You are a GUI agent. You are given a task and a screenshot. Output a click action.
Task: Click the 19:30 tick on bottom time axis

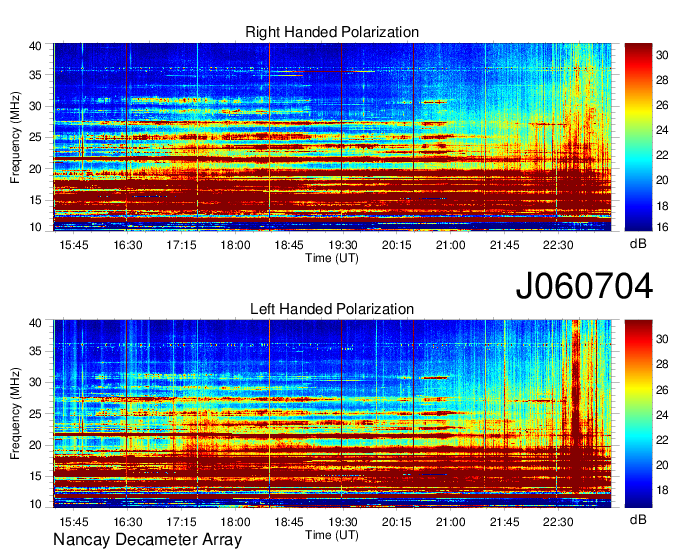343,522
